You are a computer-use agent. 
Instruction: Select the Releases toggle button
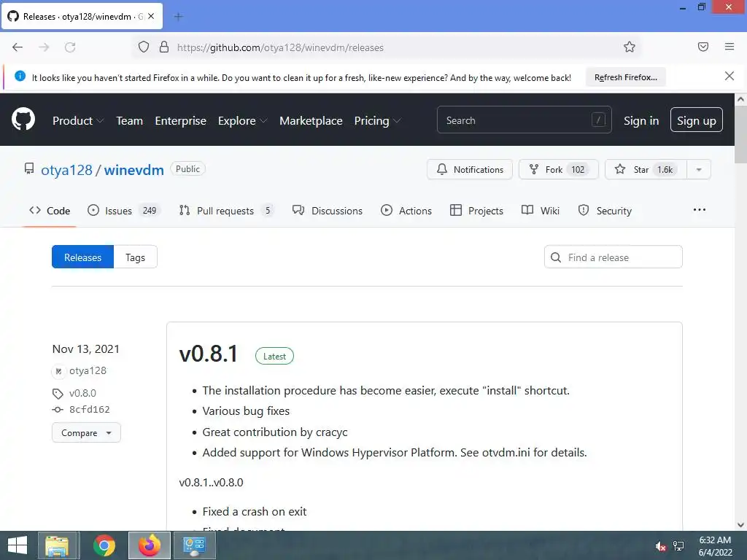[82, 257]
